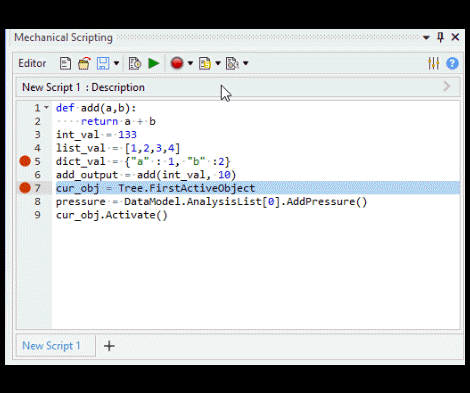
Task: Add a new script tab with plus
Action: click(x=109, y=346)
